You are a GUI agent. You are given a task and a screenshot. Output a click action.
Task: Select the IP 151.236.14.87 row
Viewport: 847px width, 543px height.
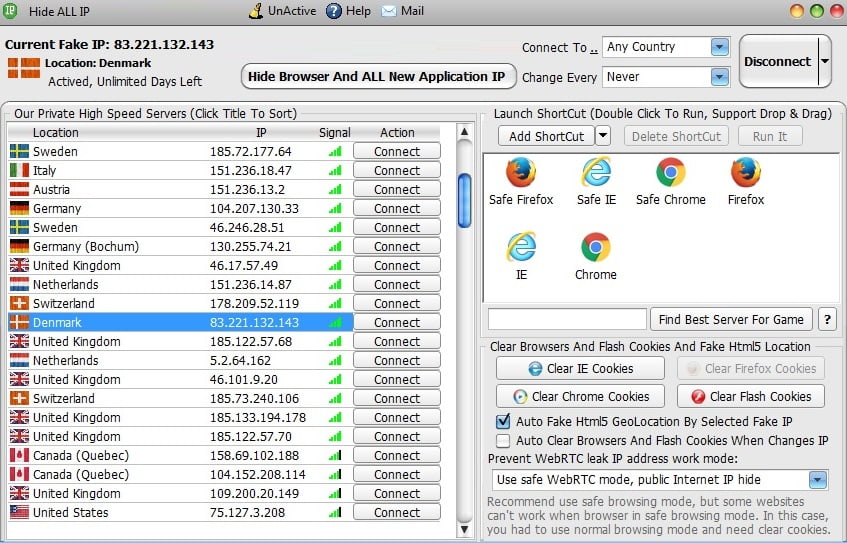click(x=181, y=284)
